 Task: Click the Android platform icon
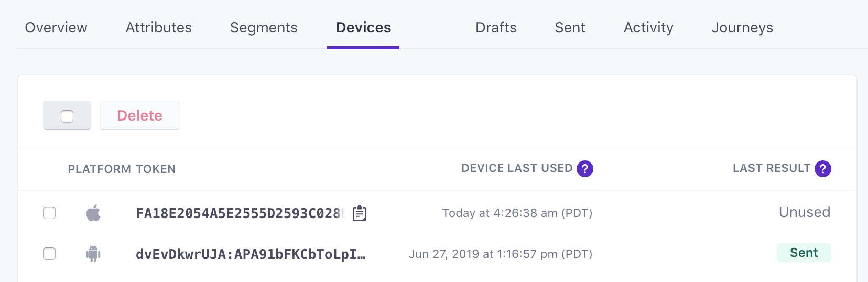(93, 254)
